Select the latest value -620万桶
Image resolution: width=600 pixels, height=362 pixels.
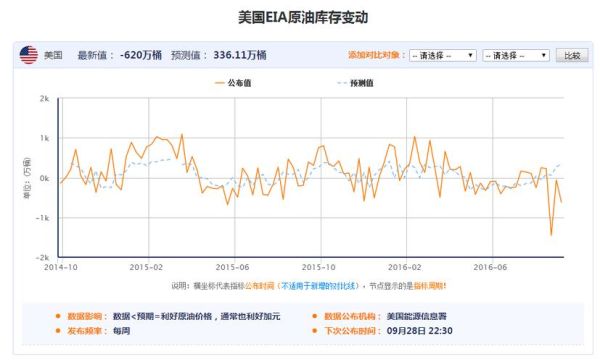(x=140, y=55)
